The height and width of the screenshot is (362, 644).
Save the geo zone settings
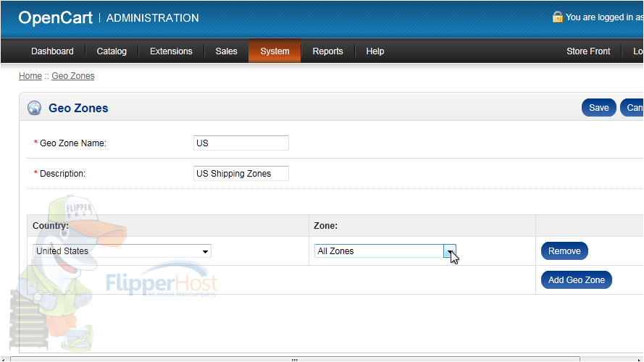[599, 108]
